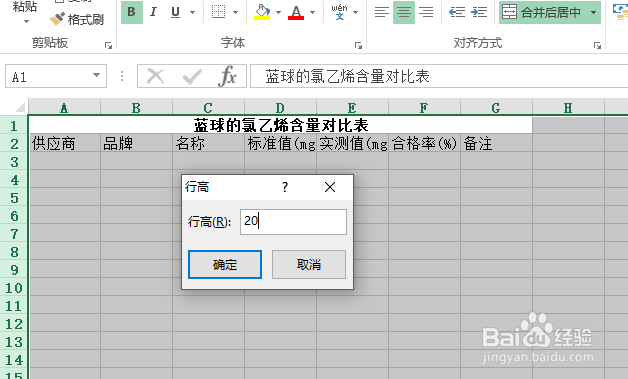Click the wén phonetic guide icon
Image resolution: width=628 pixels, height=379 pixels.
coord(339,12)
